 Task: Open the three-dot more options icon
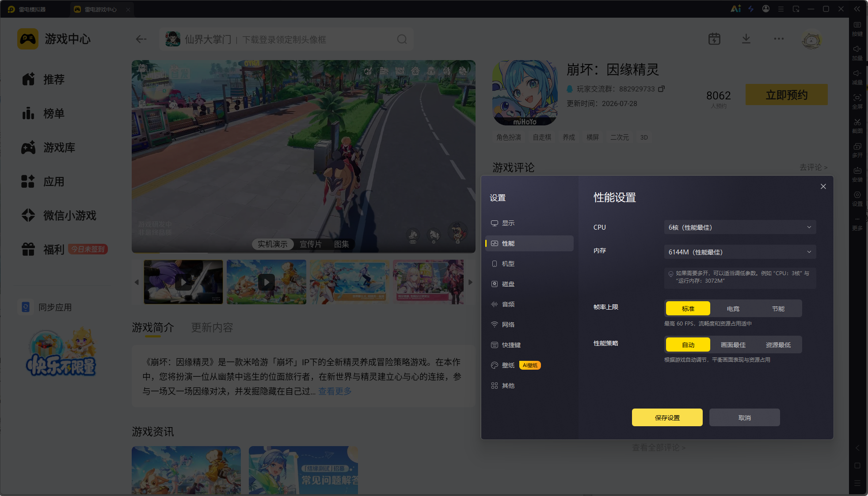(x=779, y=39)
